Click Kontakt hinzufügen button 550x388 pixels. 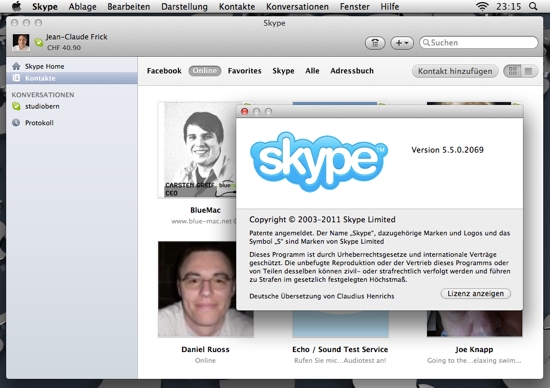(x=455, y=71)
